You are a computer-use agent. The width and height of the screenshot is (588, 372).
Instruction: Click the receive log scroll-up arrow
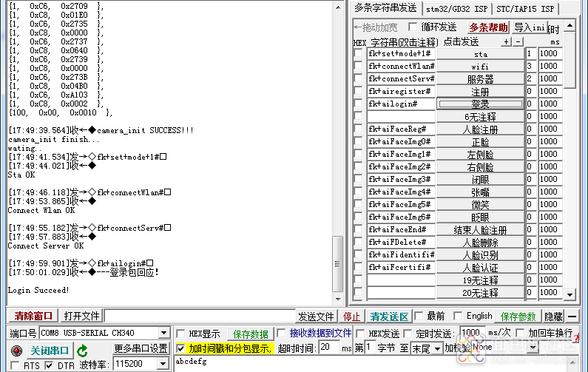point(338,7)
